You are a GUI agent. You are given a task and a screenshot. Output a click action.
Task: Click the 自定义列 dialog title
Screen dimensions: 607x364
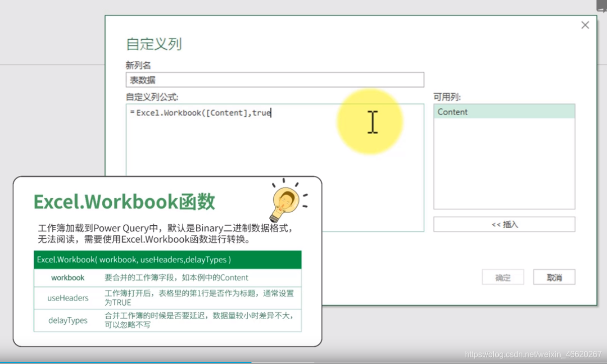(x=154, y=44)
